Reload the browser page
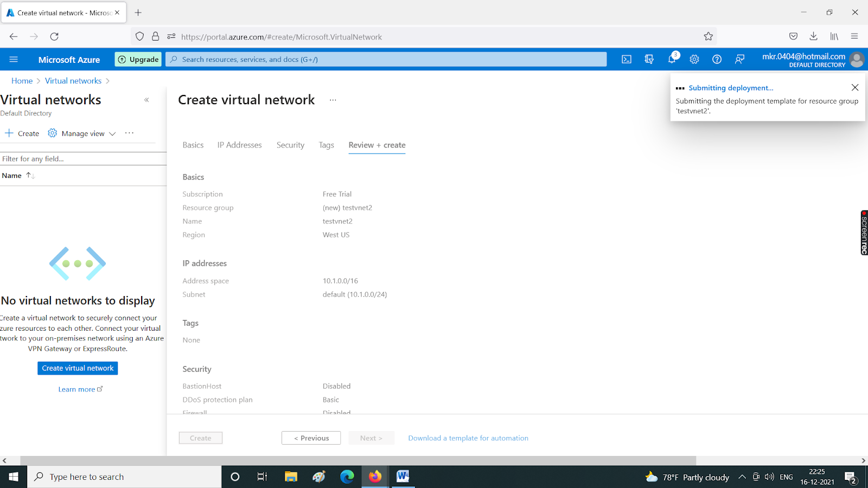 pyautogui.click(x=54, y=36)
